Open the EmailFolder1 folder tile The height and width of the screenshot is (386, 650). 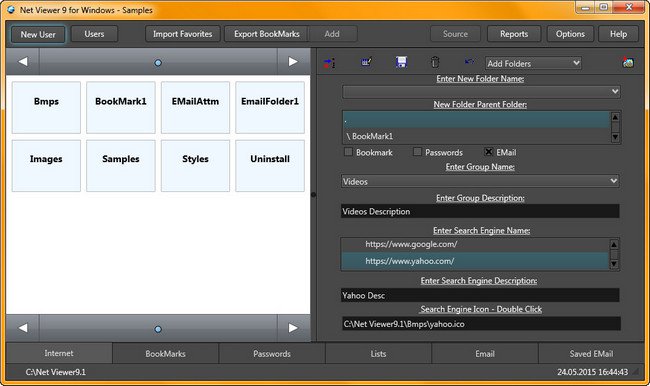coord(270,107)
